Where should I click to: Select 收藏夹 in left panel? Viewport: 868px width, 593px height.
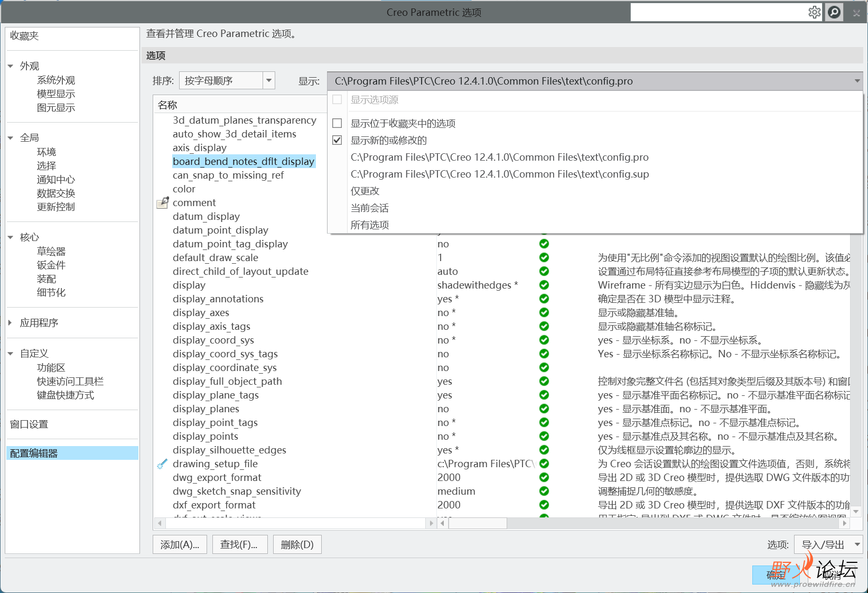[24, 36]
